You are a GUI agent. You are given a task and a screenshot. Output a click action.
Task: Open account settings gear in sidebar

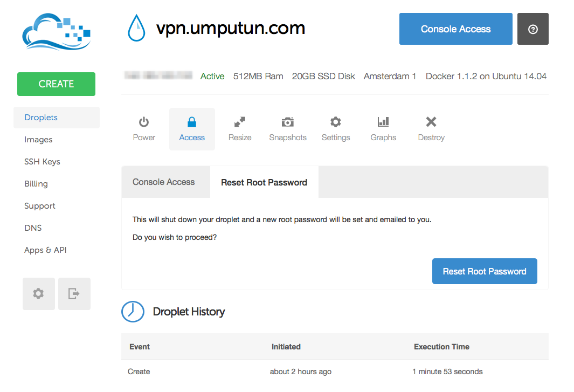[x=38, y=294]
